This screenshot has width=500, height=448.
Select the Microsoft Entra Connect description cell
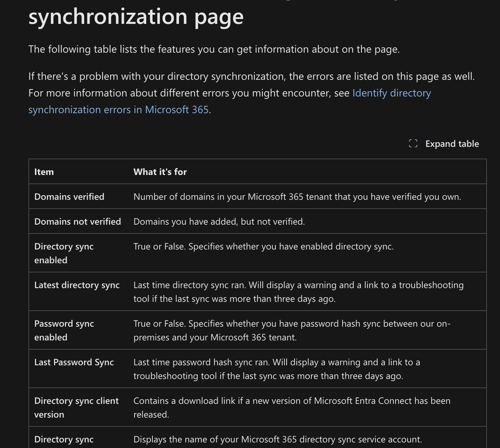point(292,407)
